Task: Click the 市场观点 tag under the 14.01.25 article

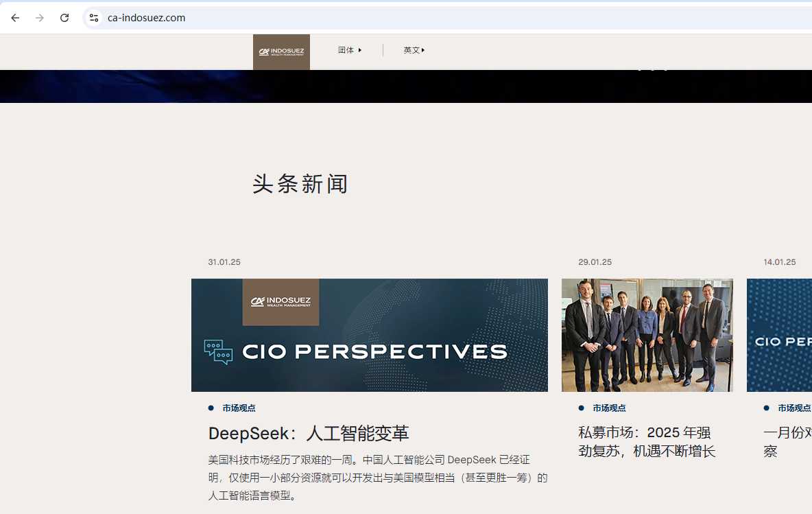Action: click(x=794, y=408)
